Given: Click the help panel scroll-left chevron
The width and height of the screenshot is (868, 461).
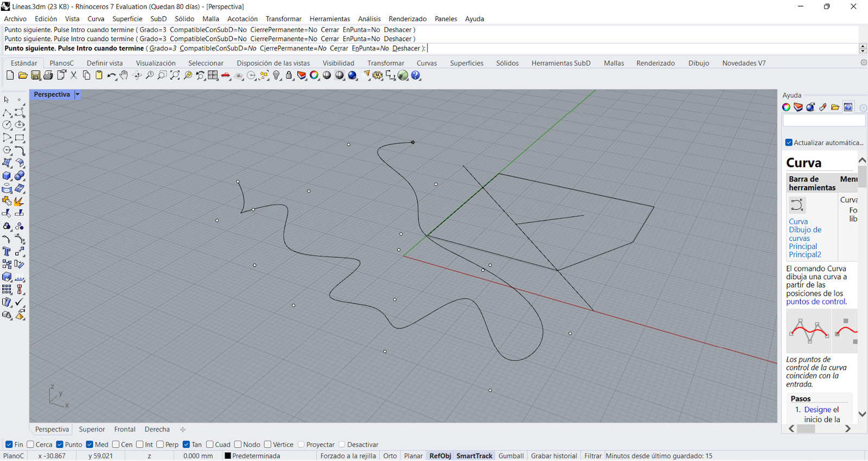Looking at the screenshot, I should tap(792, 428).
